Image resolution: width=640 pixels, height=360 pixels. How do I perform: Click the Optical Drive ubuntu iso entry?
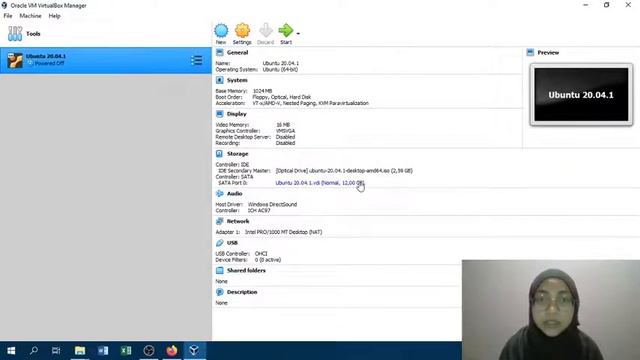tap(344, 171)
